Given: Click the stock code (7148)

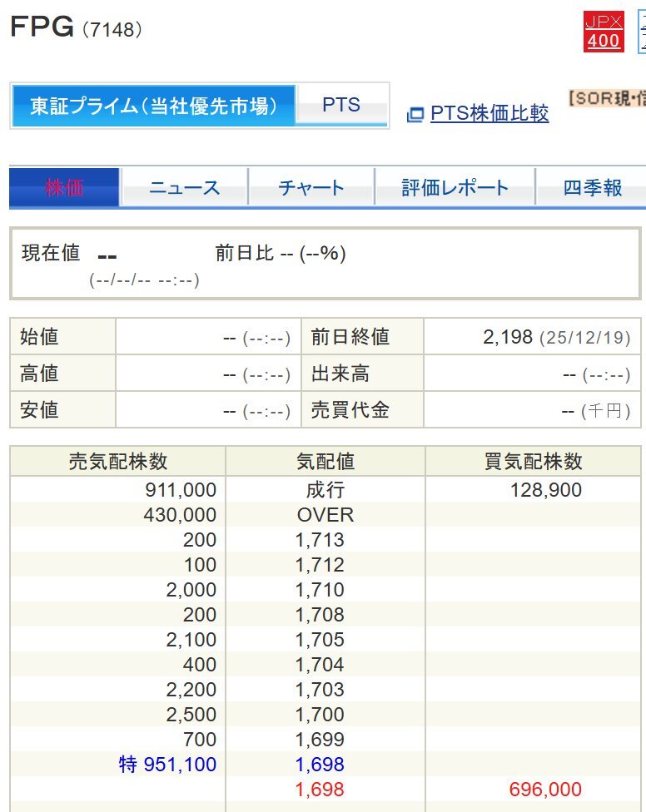Looking at the screenshot, I should coord(112,29).
